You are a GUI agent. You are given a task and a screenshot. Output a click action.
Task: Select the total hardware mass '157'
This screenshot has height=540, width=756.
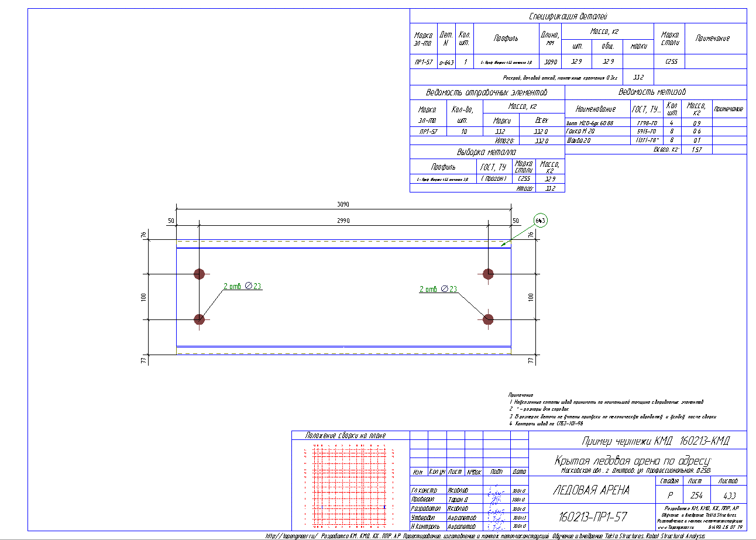[696, 150]
